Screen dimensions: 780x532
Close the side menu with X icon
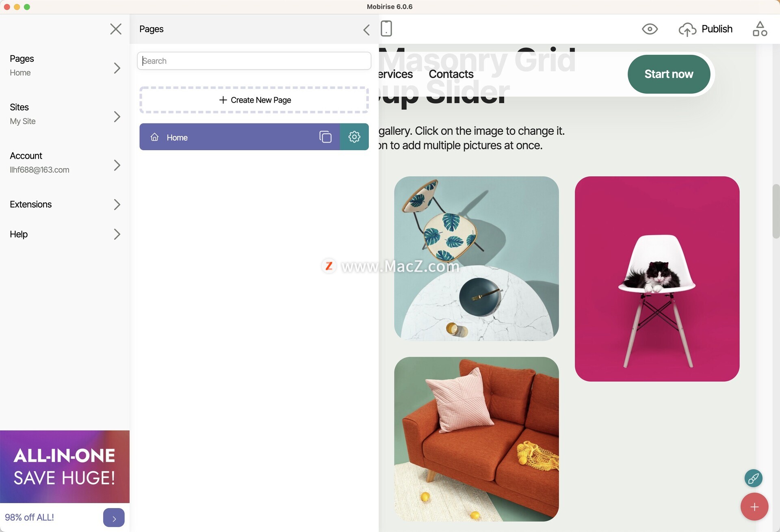[116, 29]
